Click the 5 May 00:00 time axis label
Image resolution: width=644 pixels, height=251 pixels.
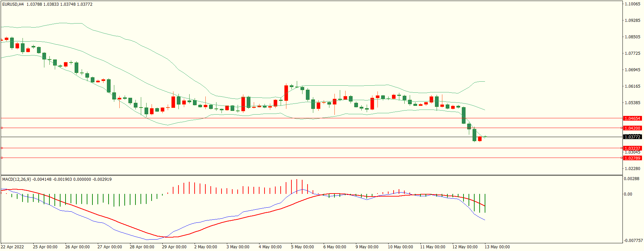pos(303,247)
